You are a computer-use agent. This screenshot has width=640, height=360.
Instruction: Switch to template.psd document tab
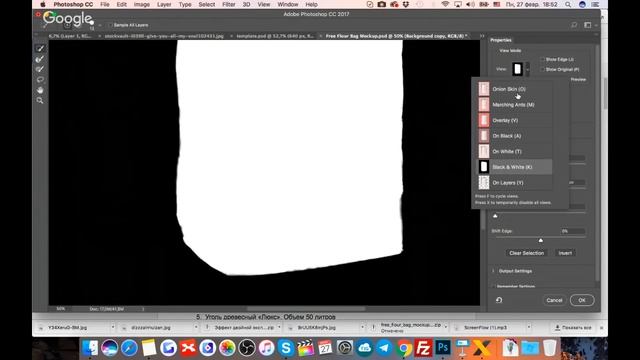tap(275, 36)
